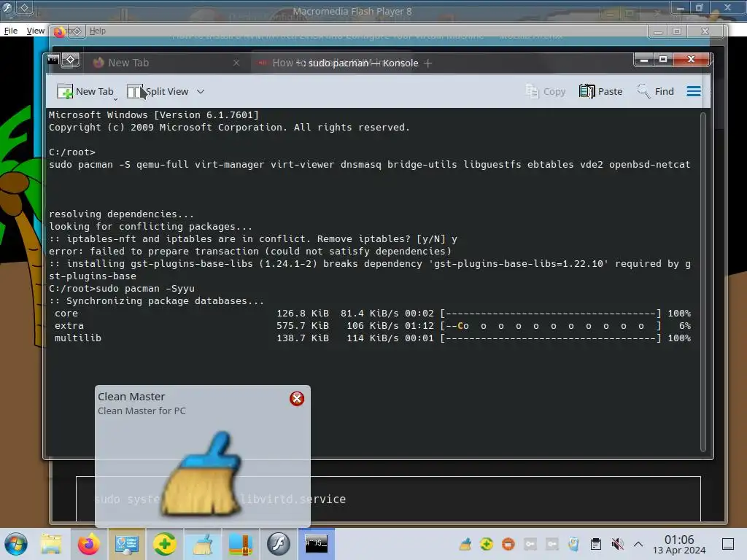The image size is (747, 560).
Task: Toggle the pin button on Firefox titlebar
Action: coord(77,31)
